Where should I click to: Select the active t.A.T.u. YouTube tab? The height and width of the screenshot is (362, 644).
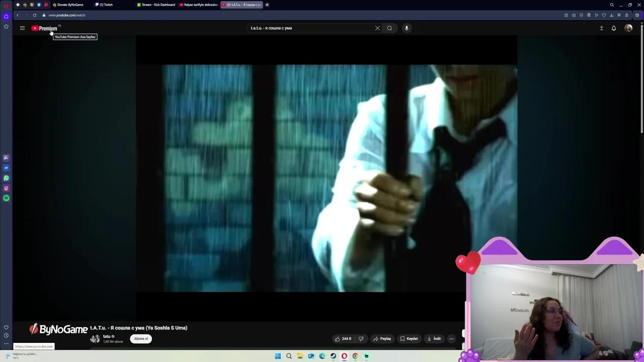(x=242, y=5)
